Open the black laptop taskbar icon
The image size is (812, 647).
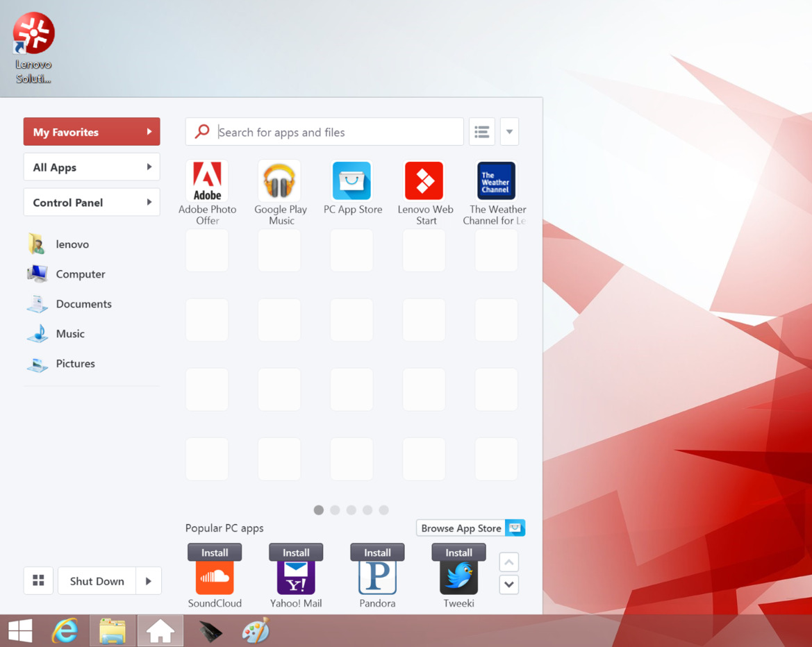210,631
